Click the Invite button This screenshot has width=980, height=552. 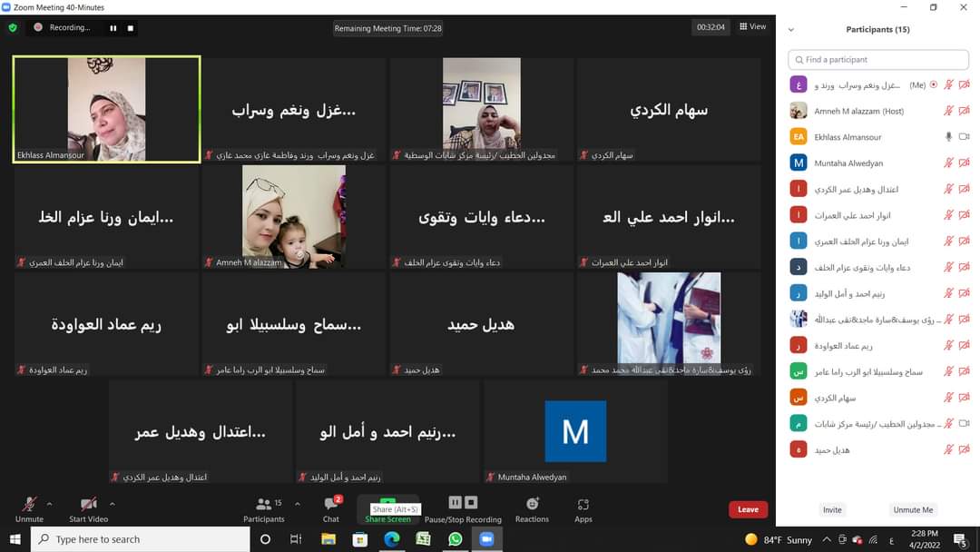tap(832, 510)
